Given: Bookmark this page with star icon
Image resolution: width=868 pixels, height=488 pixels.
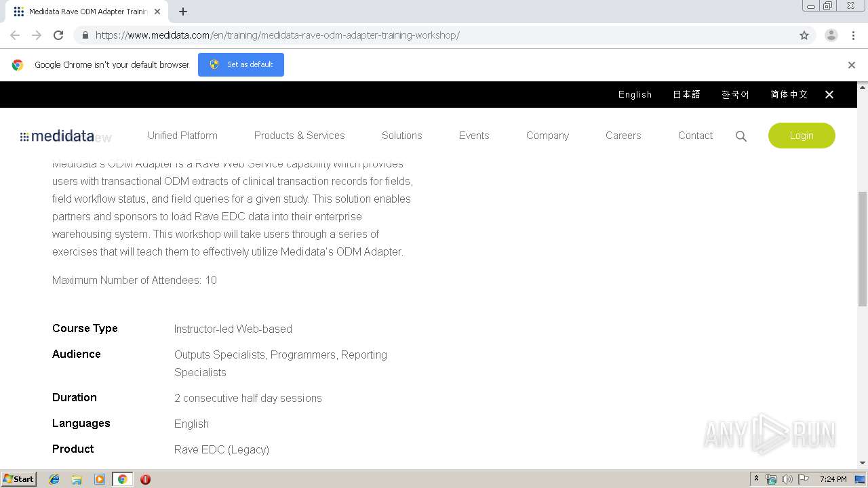Looking at the screenshot, I should click(x=804, y=35).
